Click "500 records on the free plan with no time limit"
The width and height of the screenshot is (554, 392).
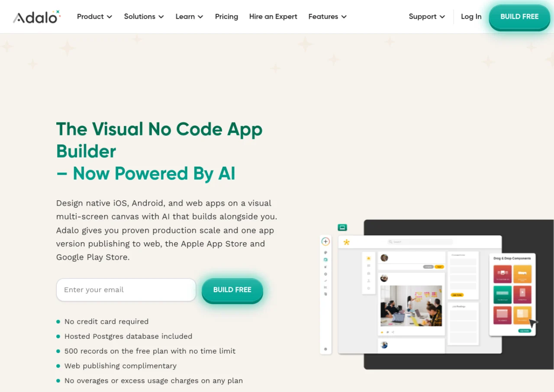pyautogui.click(x=150, y=351)
